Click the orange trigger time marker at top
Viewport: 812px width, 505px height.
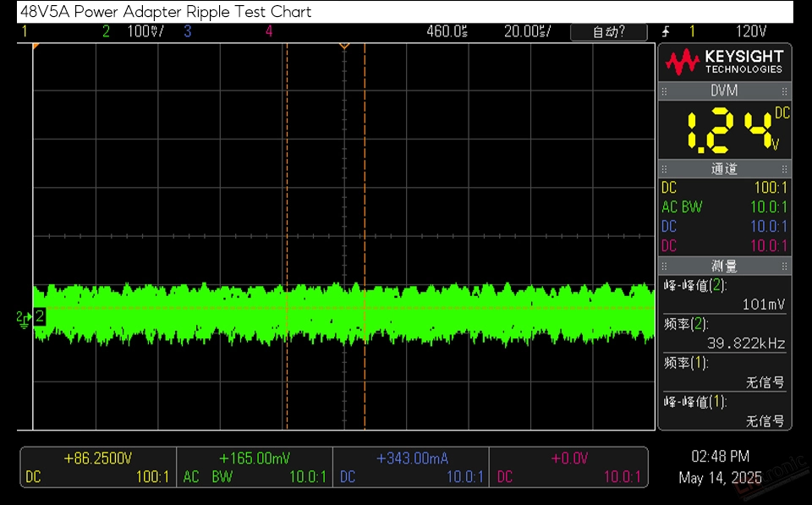344,47
